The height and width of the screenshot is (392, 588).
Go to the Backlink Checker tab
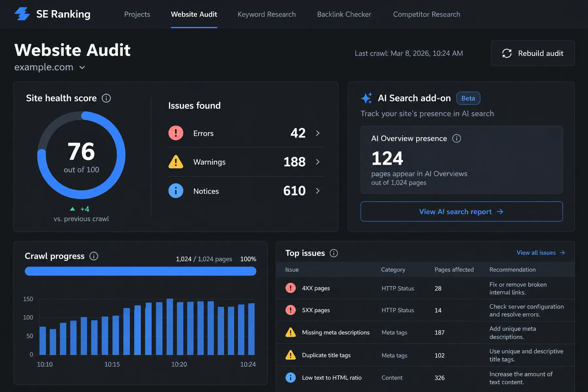click(x=344, y=14)
